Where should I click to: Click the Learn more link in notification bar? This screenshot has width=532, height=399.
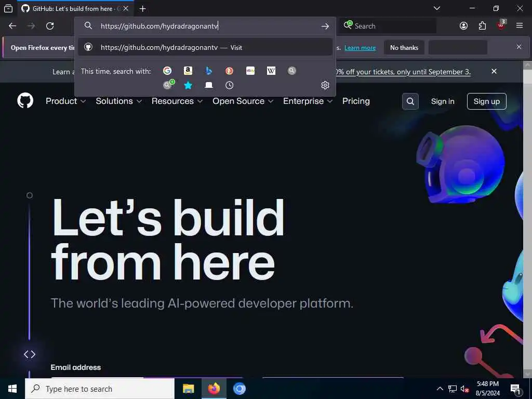[360, 48]
